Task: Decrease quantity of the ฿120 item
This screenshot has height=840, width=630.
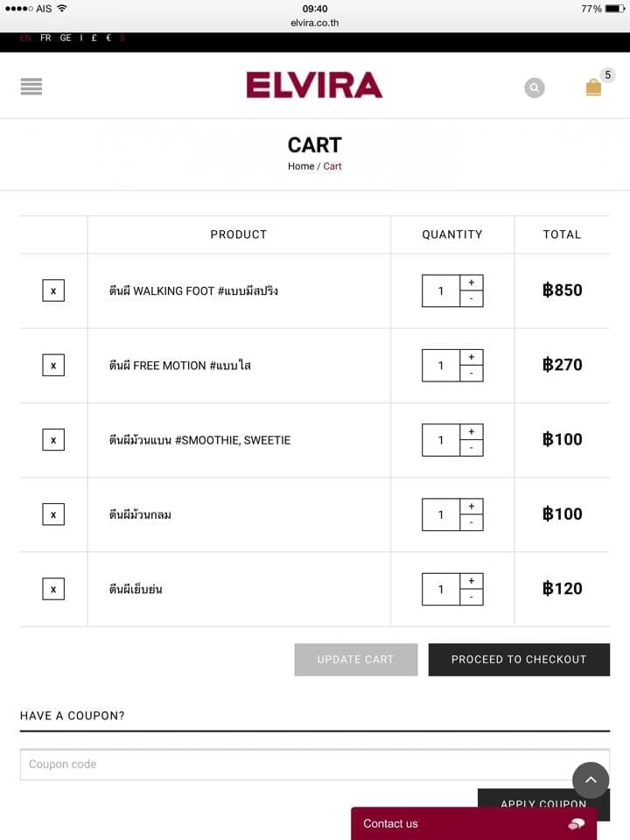Action: (x=472, y=598)
